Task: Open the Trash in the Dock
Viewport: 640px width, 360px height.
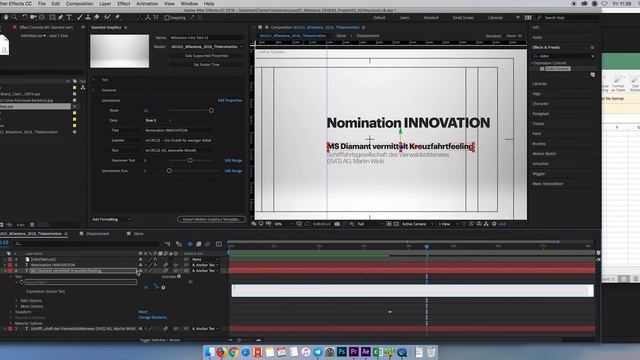Action: point(431,352)
